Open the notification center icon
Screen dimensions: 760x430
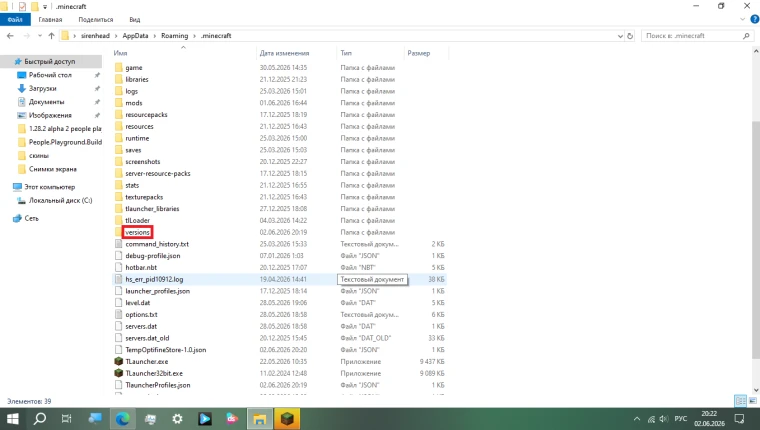[740, 419]
